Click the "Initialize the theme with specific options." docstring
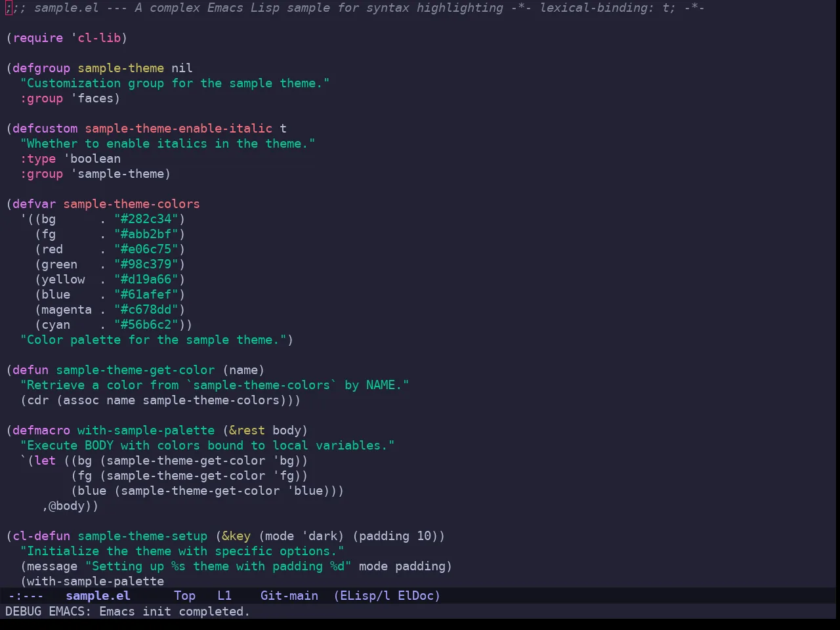Screen dimensions: 840x630 point(182,551)
